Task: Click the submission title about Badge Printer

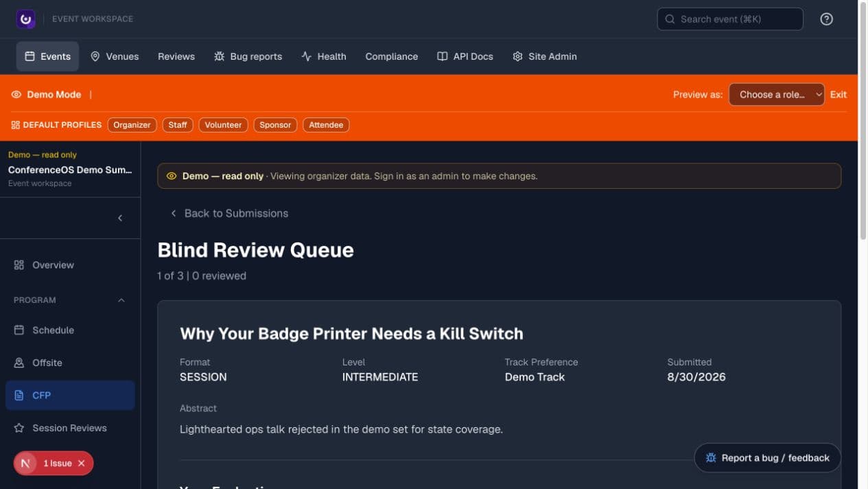Action: click(x=351, y=334)
